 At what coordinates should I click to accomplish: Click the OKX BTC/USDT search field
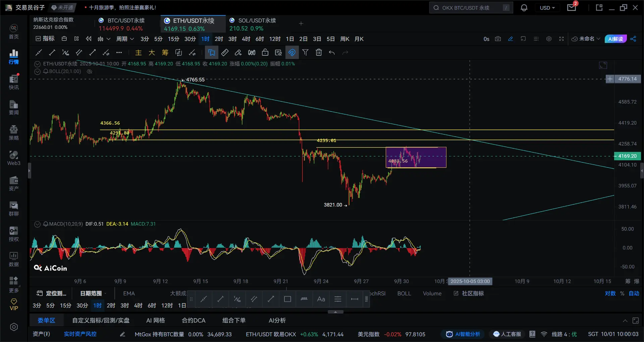pyautogui.click(x=471, y=8)
